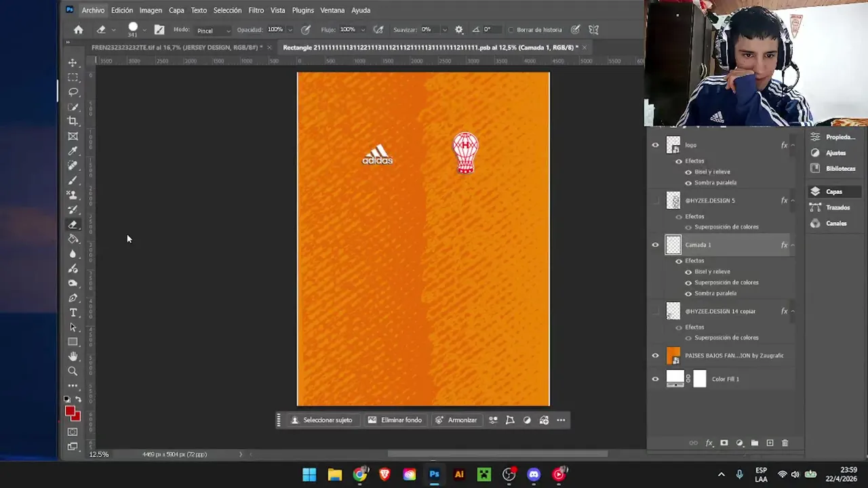Show the @HYZEE.DESIGN 14 copiar layer
868x488 pixels.
(x=655, y=311)
